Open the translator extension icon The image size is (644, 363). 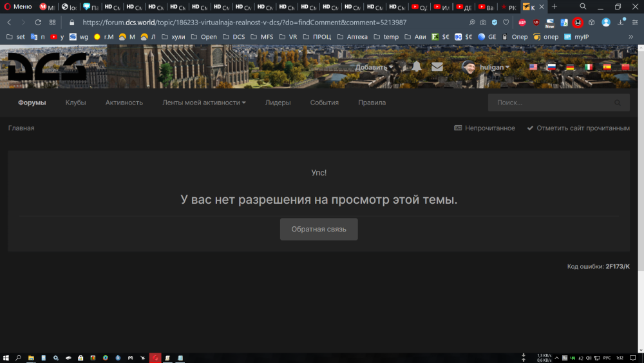click(564, 23)
